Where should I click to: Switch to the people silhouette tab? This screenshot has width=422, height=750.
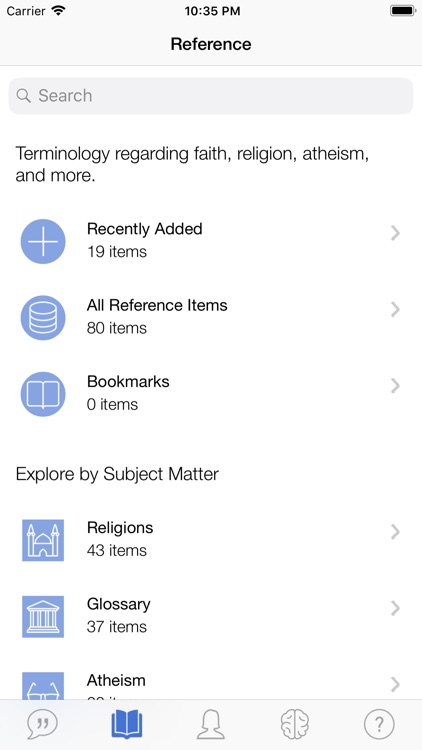(x=211, y=724)
